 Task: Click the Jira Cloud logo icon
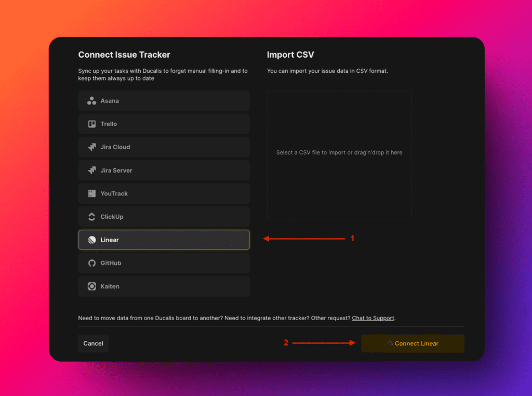point(91,147)
